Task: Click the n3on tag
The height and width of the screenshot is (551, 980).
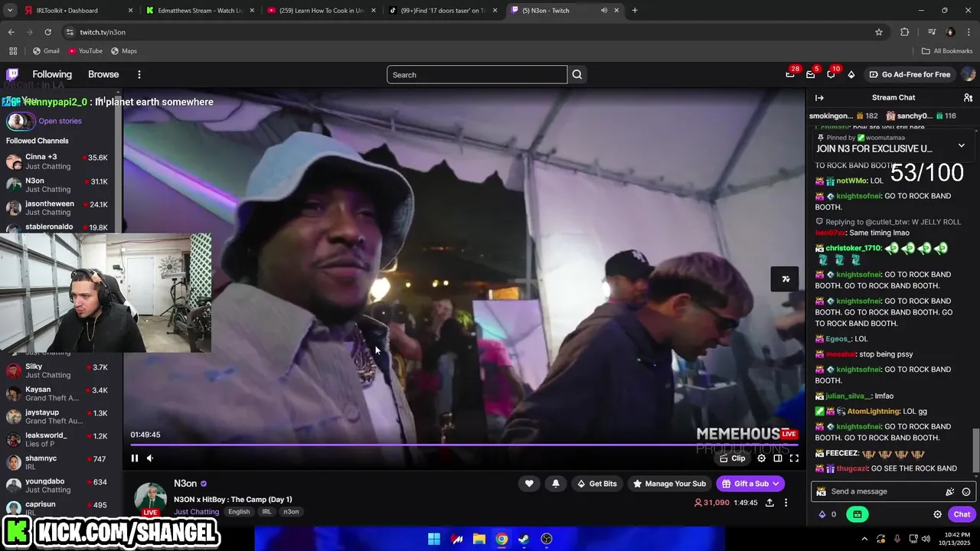Action: click(291, 512)
